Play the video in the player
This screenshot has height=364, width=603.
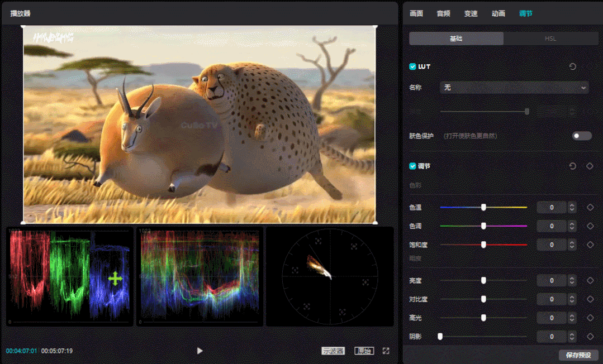point(200,351)
